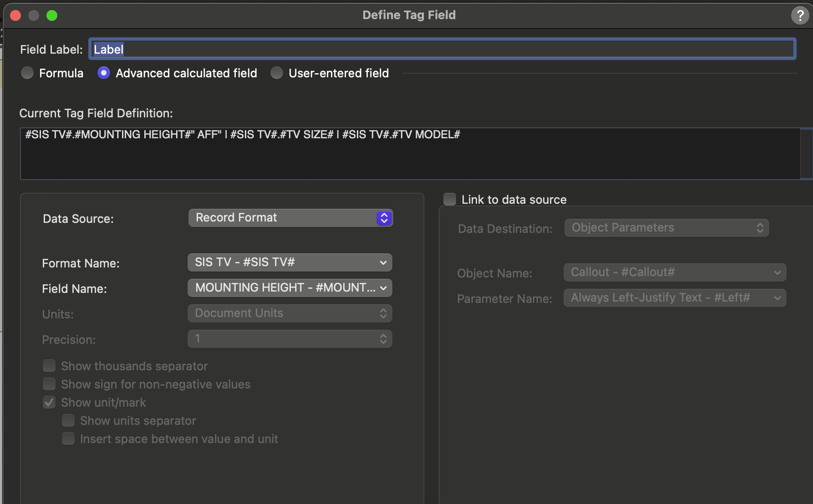The height and width of the screenshot is (504, 813).
Task: Select the Advanced calculated field option
Action: click(104, 73)
